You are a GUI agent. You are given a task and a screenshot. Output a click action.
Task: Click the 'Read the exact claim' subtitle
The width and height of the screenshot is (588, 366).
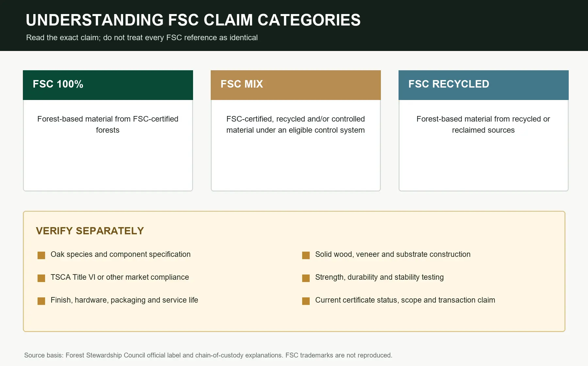tap(142, 38)
